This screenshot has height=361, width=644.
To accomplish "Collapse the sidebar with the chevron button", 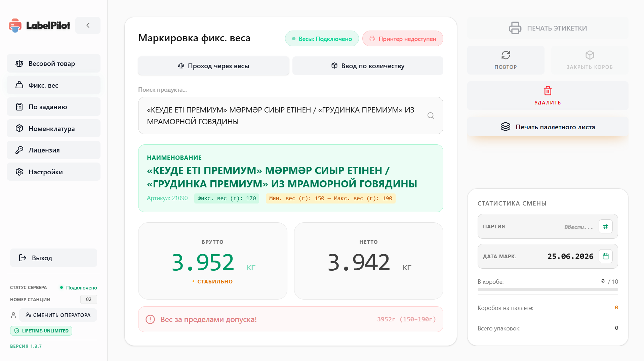I will pos(88,25).
